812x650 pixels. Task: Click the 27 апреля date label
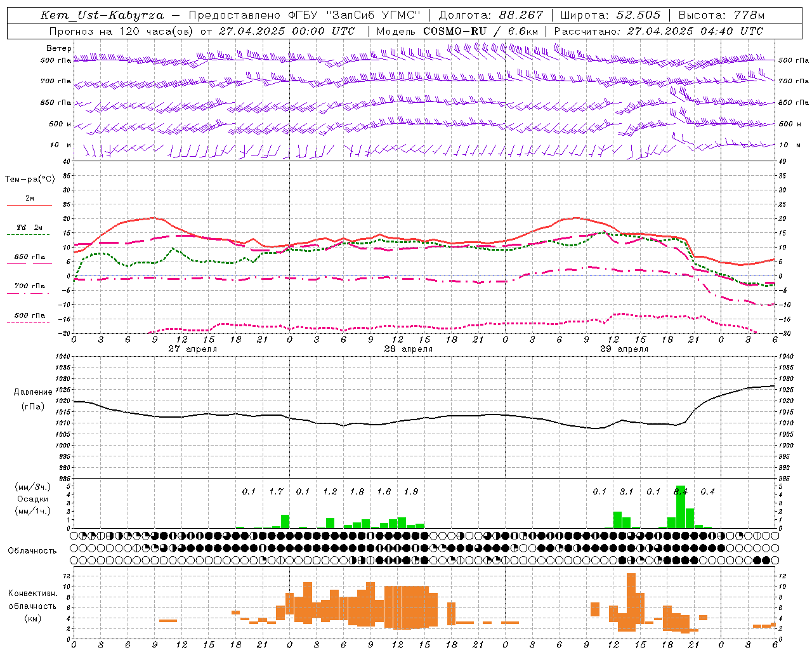(192, 349)
